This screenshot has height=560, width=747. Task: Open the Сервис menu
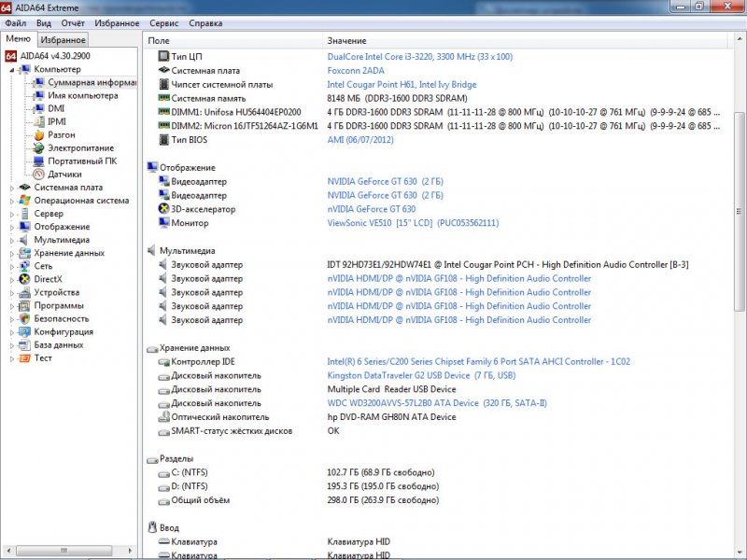click(x=163, y=22)
